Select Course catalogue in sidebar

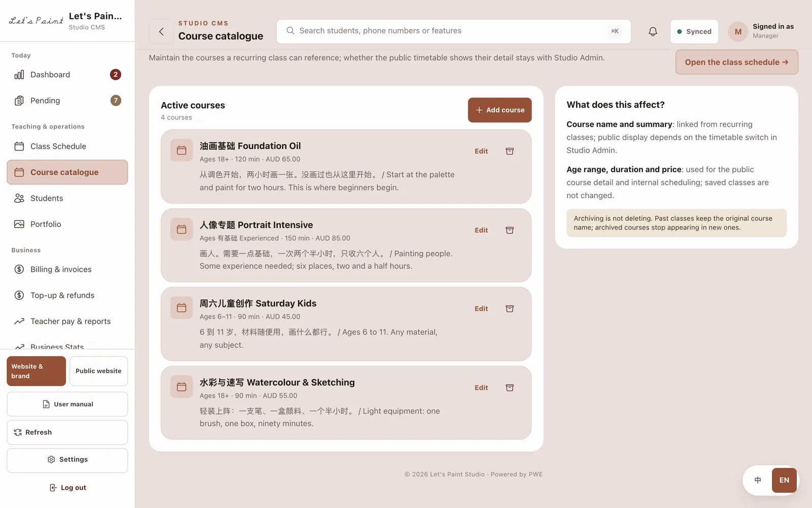[x=67, y=172]
